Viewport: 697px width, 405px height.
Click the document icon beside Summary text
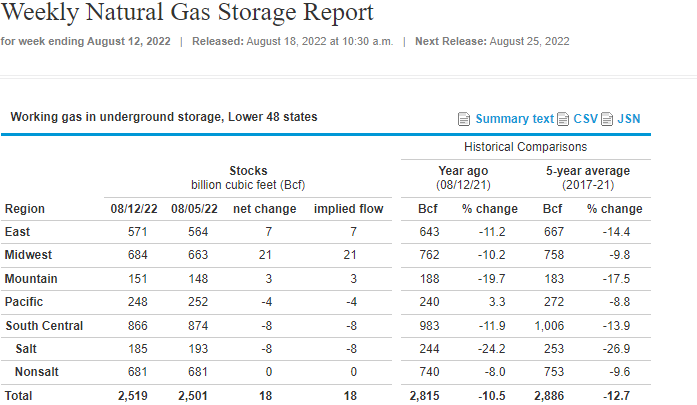[x=464, y=119]
